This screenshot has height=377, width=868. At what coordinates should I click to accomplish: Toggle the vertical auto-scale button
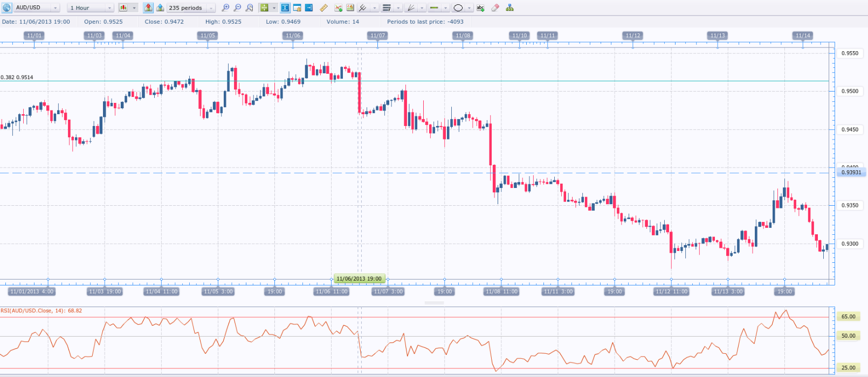pos(285,8)
